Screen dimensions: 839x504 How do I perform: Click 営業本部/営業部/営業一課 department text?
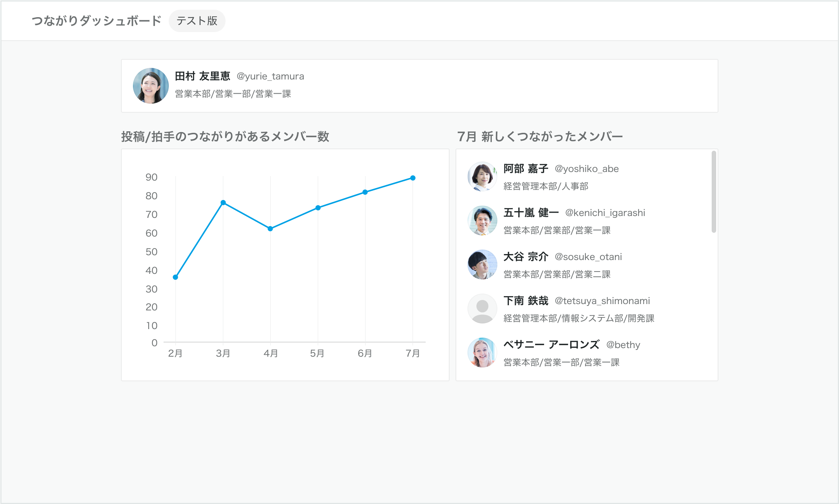click(x=557, y=230)
